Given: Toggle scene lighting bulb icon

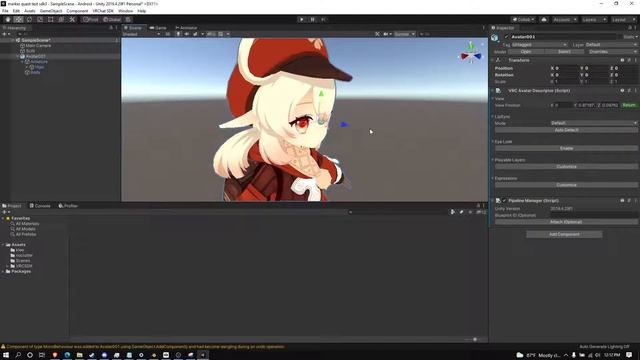Looking at the screenshot, I should pyautogui.click(x=178, y=34).
